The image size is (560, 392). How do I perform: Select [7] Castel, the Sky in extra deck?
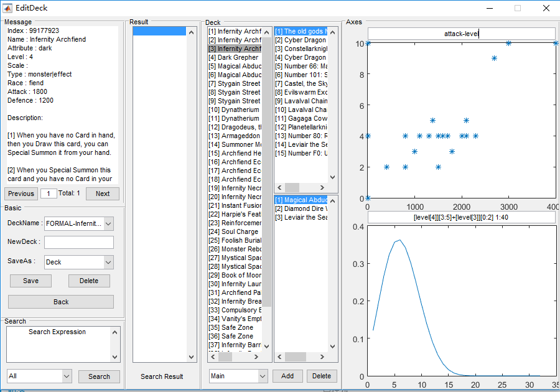[301, 83]
